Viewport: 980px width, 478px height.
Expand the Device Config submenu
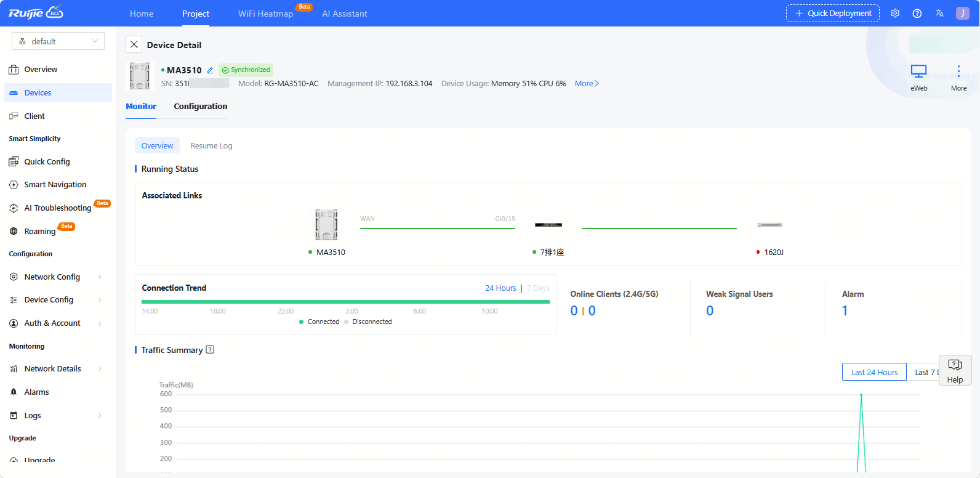click(55, 300)
